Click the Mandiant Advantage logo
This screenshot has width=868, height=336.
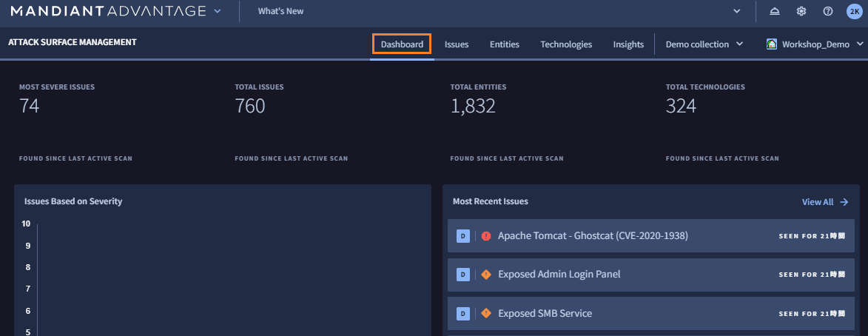click(x=108, y=11)
